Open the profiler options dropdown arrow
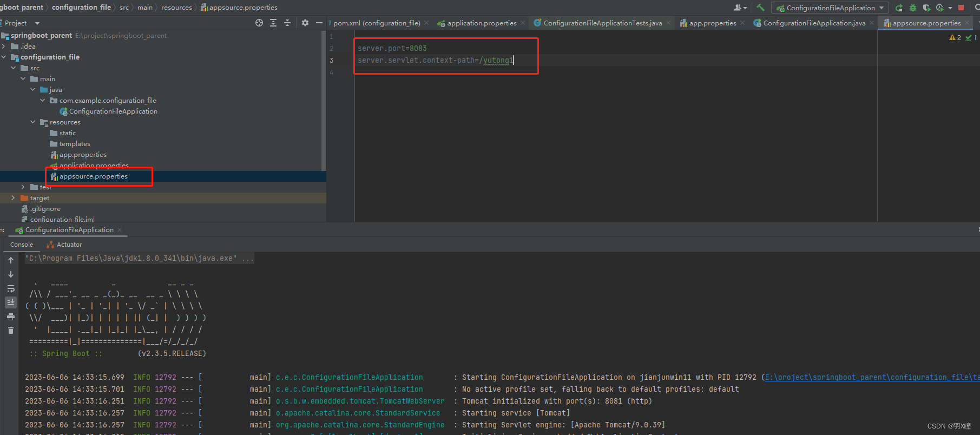 [x=950, y=8]
